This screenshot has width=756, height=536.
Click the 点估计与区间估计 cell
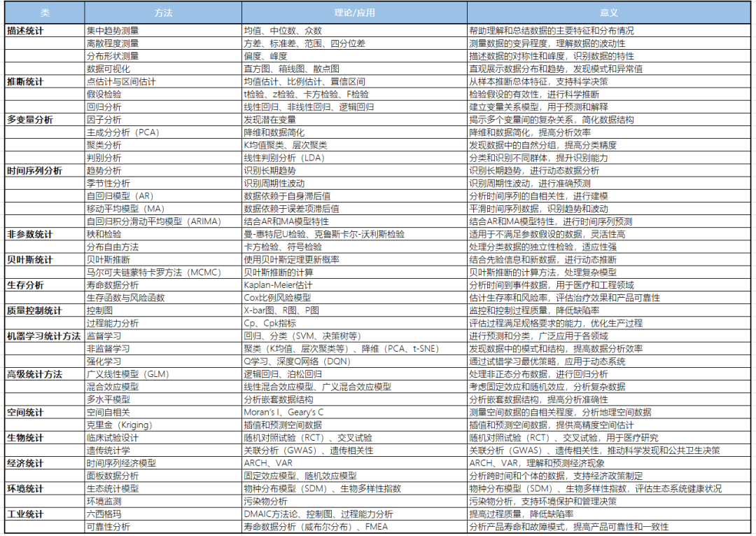point(163,81)
